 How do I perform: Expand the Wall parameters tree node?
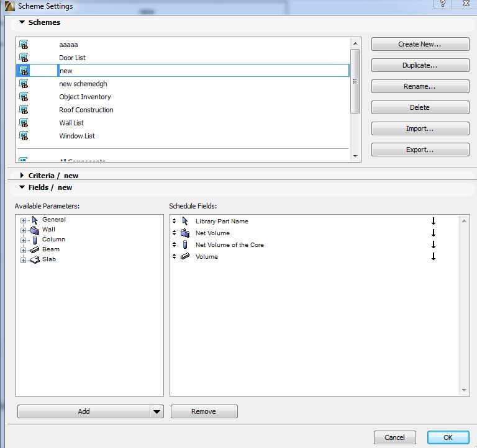[23, 230]
